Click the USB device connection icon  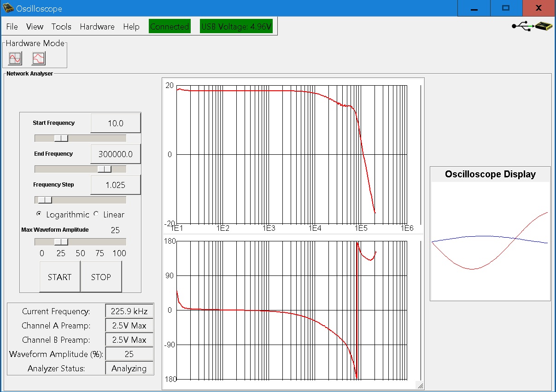point(533,26)
